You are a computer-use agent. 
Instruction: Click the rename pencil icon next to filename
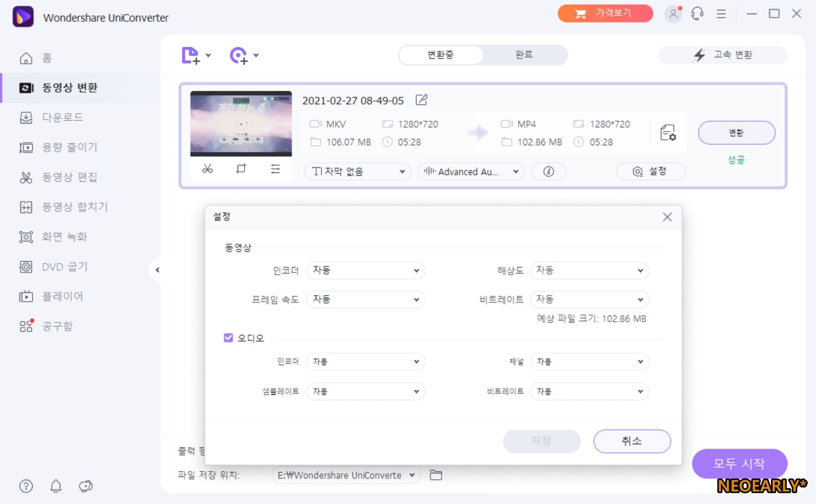click(421, 100)
